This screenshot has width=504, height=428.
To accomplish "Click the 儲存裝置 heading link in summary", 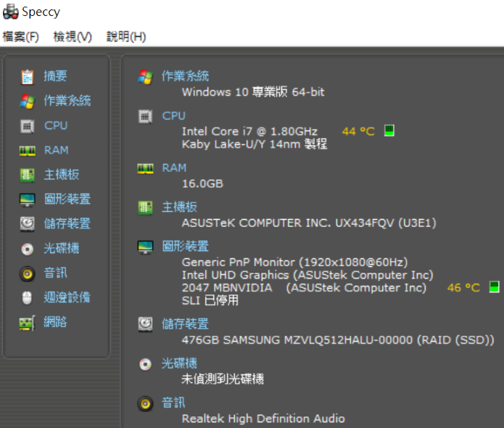I will click(185, 324).
